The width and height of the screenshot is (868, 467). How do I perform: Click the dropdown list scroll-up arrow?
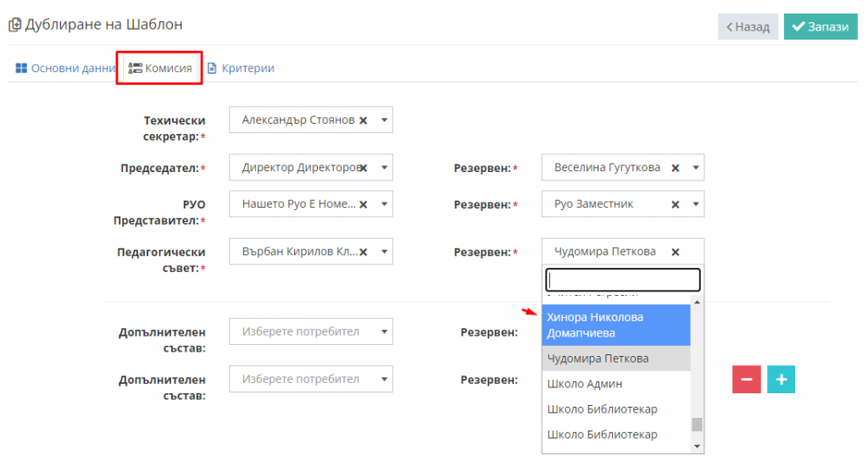tap(697, 302)
